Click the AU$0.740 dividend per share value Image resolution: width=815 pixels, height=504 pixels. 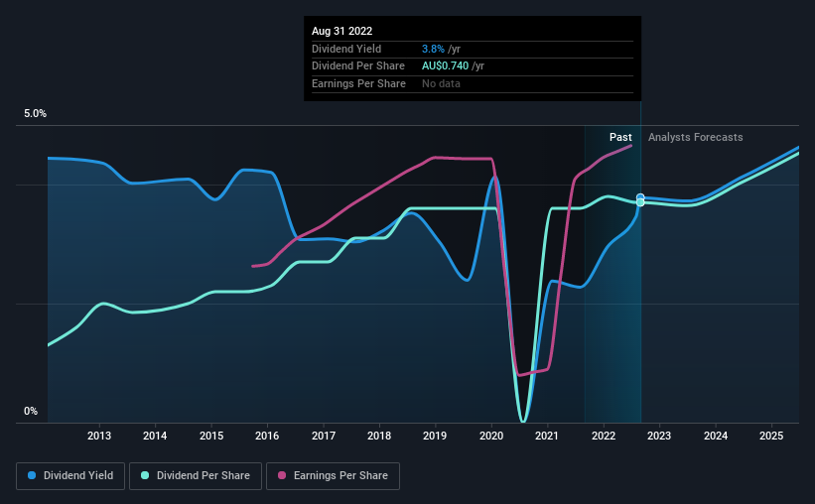pyautogui.click(x=445, y=66)
